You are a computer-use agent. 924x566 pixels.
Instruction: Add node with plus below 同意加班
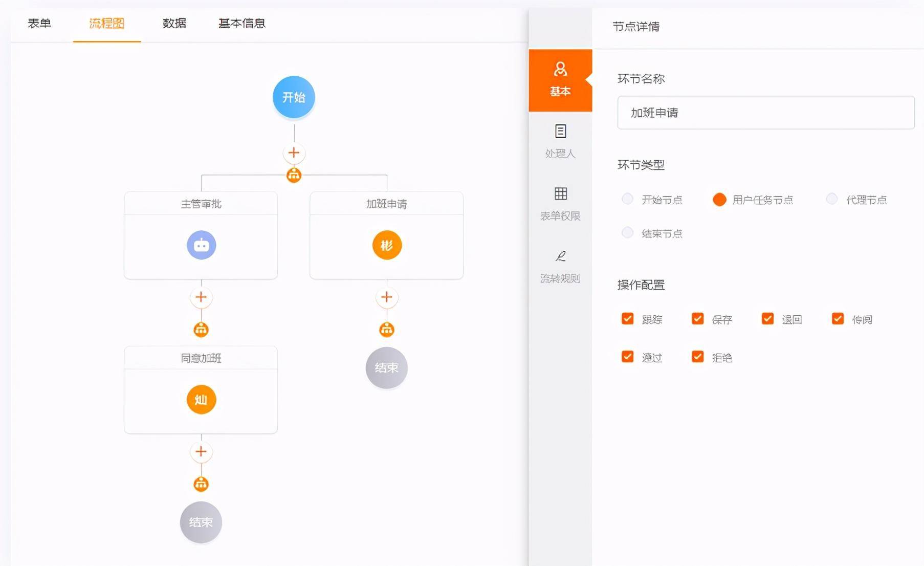point(201,452)
